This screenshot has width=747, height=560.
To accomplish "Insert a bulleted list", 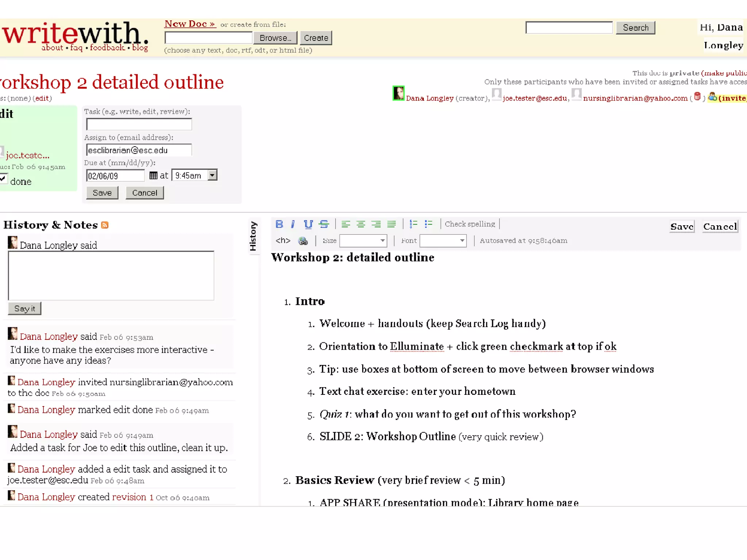I will click(x=428, y=224).
